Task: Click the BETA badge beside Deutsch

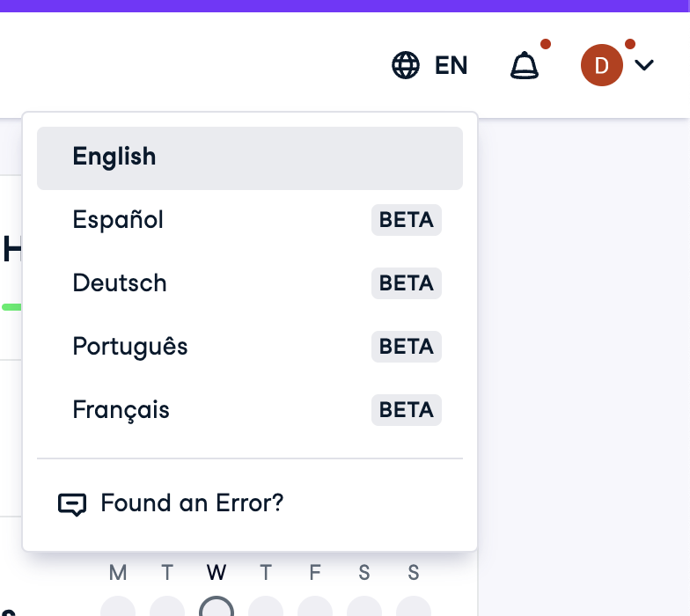Action: point(406,283)
